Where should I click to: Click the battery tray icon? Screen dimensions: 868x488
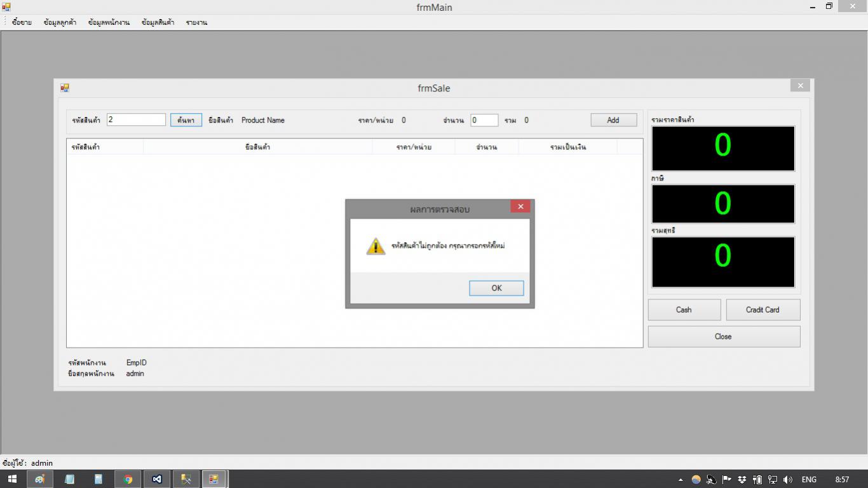[x=757, y=480]
